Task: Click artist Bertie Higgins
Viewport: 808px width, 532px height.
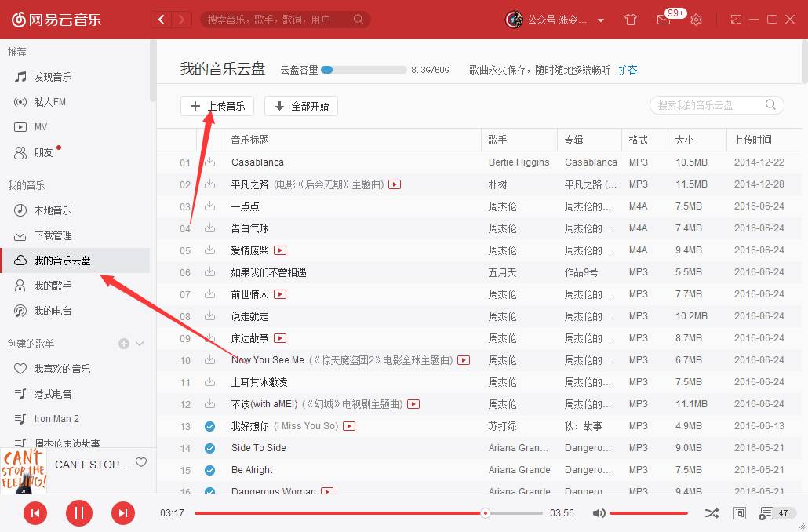Action: pos(519,162)
